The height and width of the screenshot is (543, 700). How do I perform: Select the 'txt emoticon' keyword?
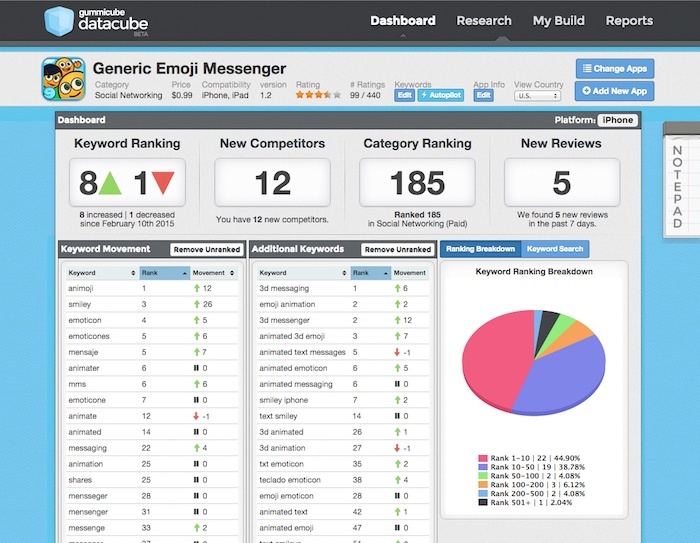pos(281,464)
